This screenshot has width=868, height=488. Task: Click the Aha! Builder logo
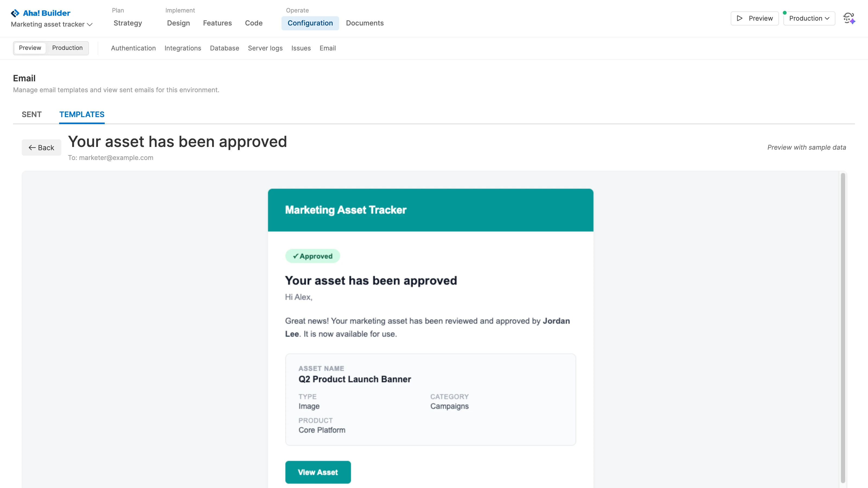40,13
